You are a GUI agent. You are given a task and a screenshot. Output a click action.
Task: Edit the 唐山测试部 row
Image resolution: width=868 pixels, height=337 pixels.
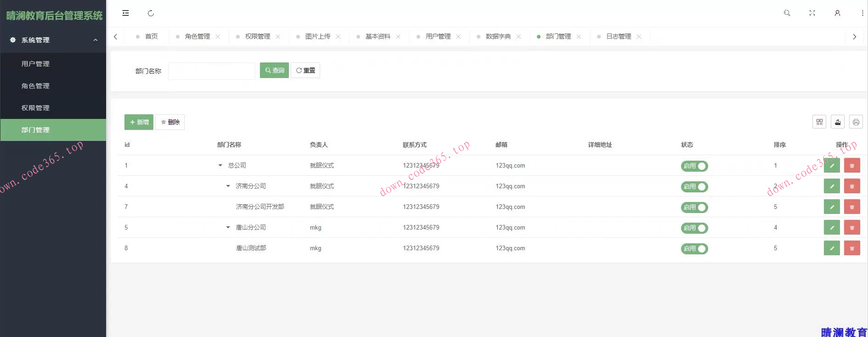[832, 248]
